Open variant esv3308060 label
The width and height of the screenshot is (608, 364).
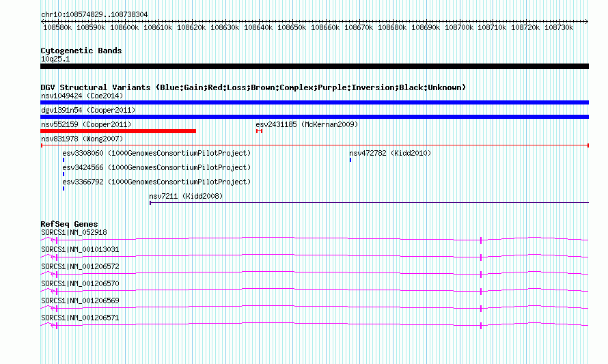(156, 153)
